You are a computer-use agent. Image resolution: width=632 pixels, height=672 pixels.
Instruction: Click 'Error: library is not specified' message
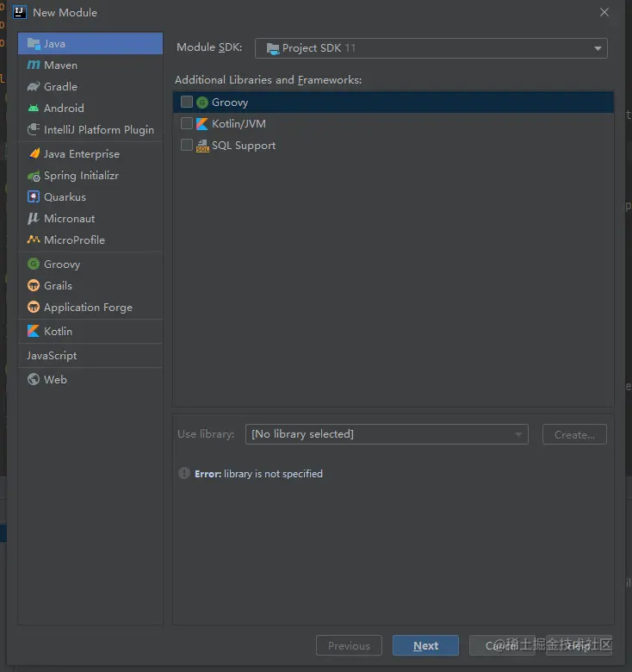[x=258, y=474]
